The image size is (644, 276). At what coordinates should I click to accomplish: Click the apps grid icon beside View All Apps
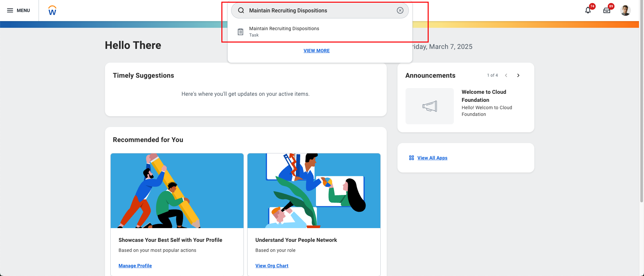pyautogui.click(x=412, y=158)
